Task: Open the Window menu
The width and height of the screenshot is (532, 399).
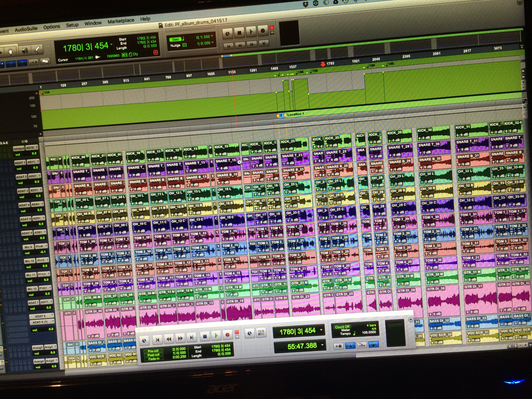Action: (x=93, y=23)
